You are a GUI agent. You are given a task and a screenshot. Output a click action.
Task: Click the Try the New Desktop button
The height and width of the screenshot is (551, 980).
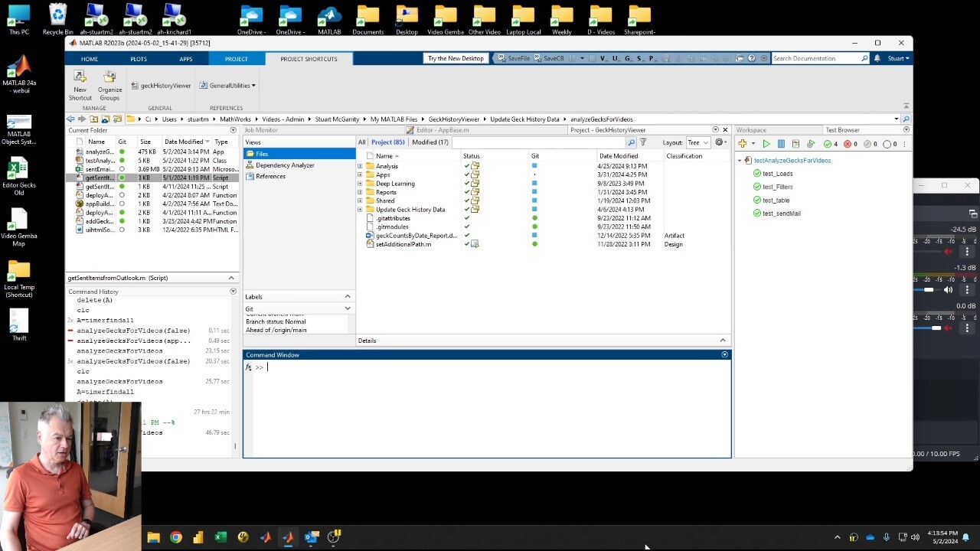[456, 58]
